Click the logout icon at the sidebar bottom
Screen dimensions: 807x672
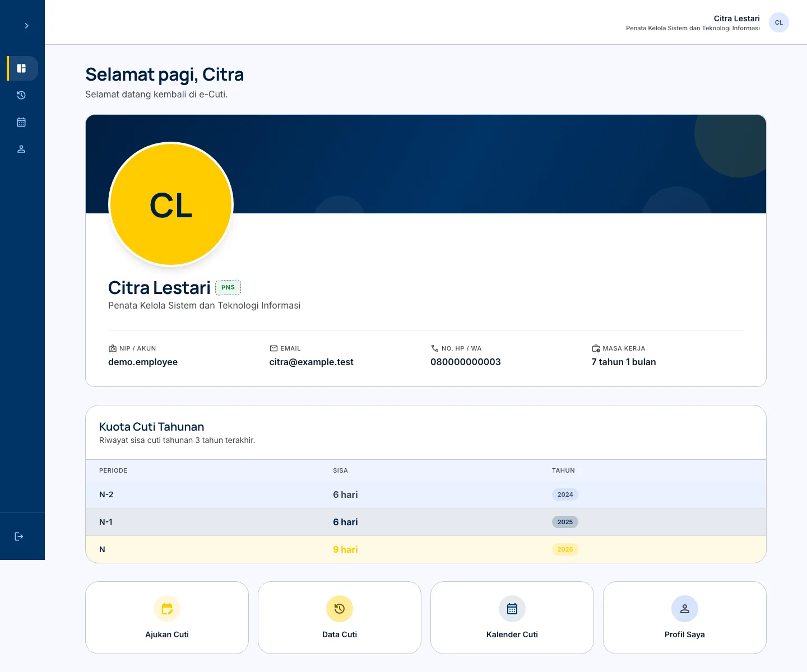[19, 536]
